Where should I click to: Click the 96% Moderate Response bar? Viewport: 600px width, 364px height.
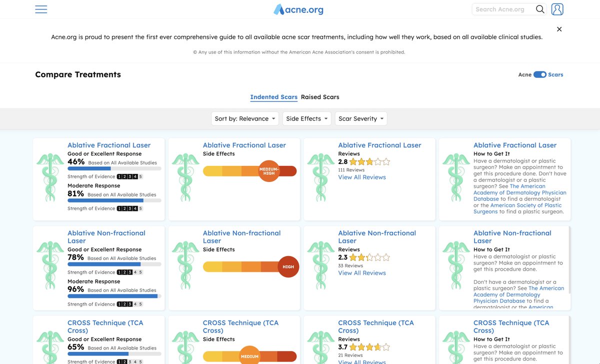point(114,296)
